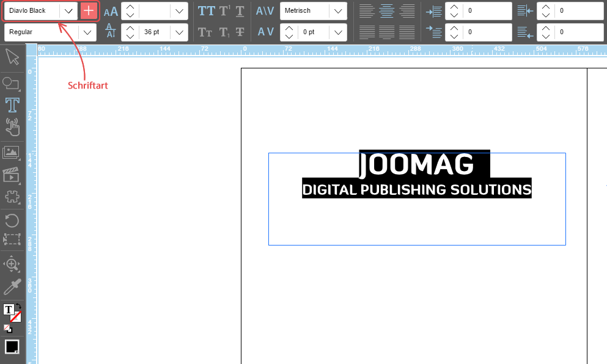
Task: Pick the Image placement tool
Action: click(x=12, y=153)
